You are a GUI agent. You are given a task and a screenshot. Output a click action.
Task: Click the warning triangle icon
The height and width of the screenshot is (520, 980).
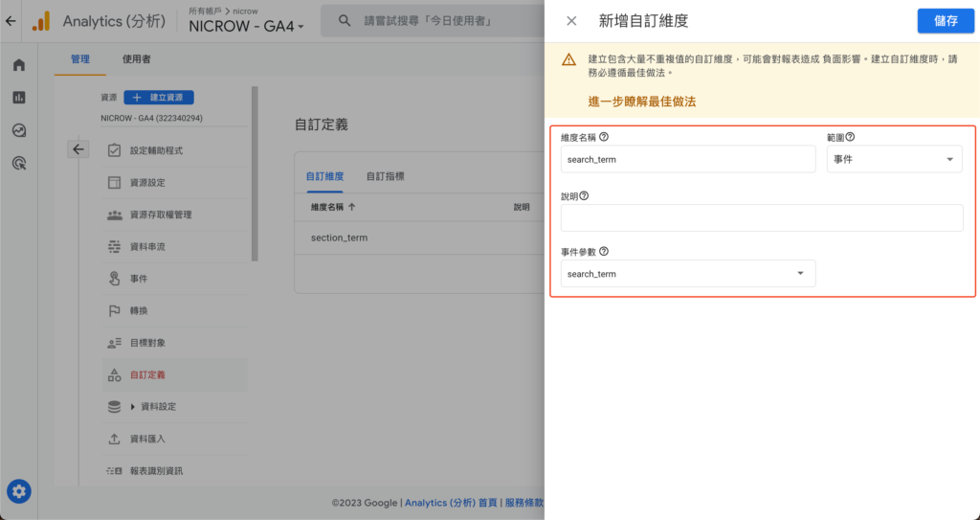[568, 59]
